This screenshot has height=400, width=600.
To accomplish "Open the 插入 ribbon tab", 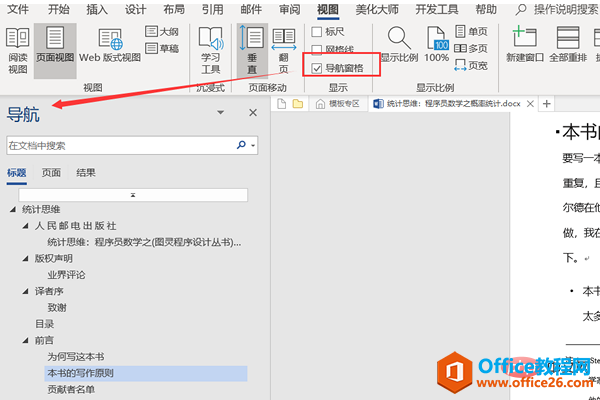I will tap(97, 9).
